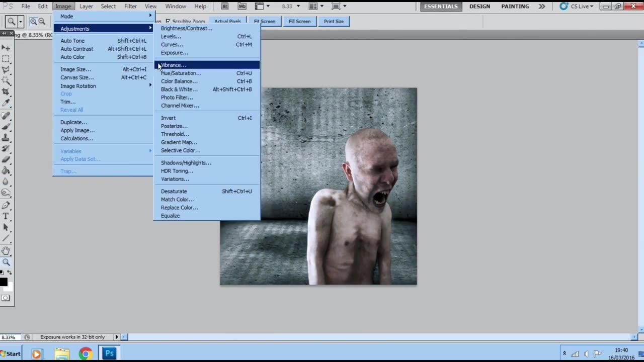644x362 pixels.
Task: Open the status bar info arrow menu
Action: pos(117,337)
